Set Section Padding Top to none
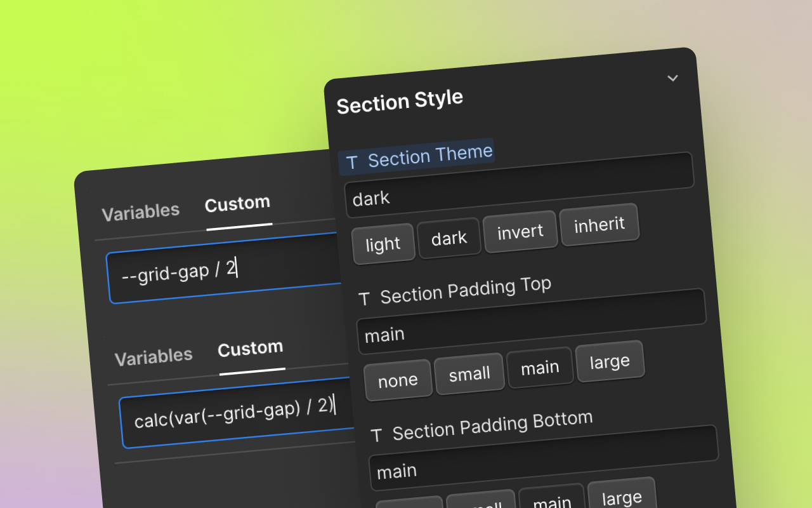The height and width of the screenshot is (508, 812). tap(398, 379)
